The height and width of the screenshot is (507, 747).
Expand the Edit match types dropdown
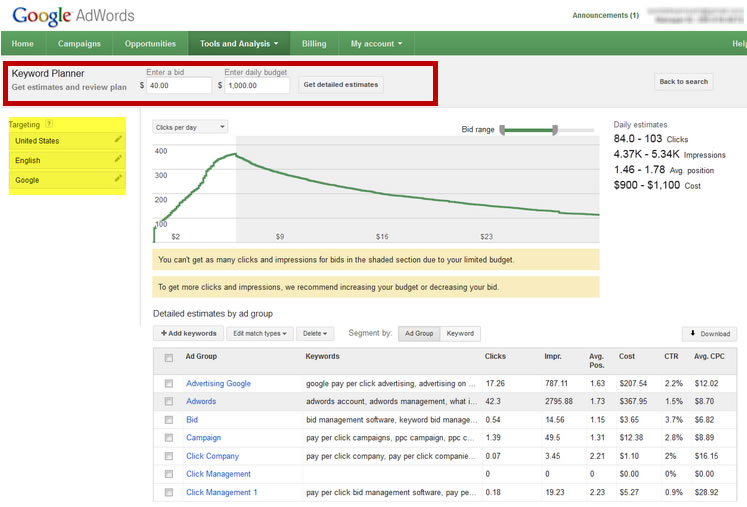click(260, 334)
